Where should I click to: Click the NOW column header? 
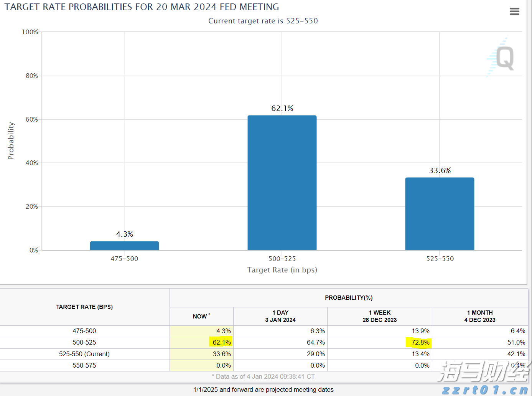click(x=201, y=316)
